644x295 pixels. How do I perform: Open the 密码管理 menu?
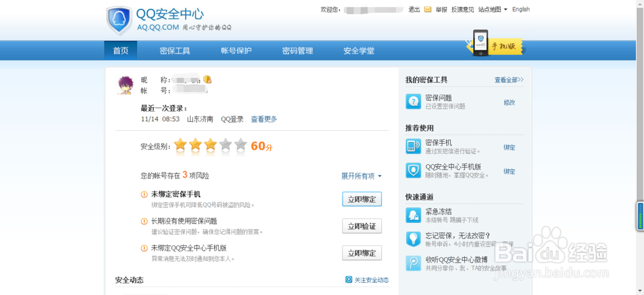[298, 51]
